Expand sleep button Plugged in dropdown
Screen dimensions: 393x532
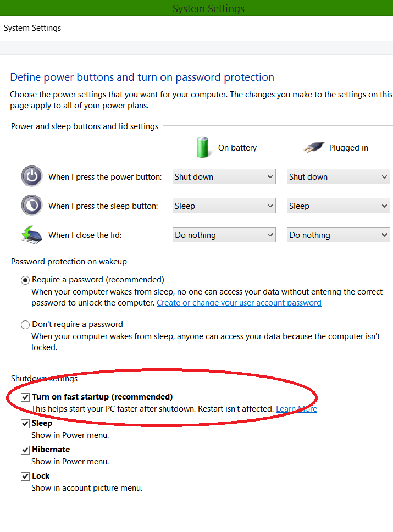(338, 206)
